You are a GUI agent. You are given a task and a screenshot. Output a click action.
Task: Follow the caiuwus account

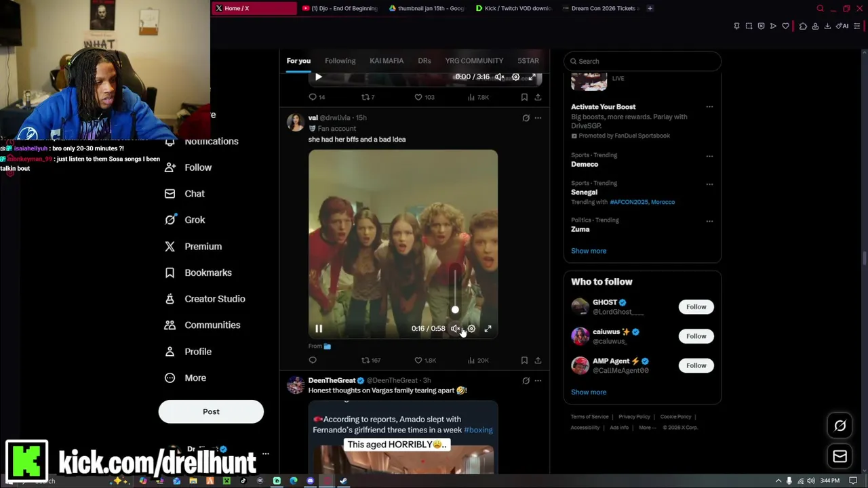point(696,336)
